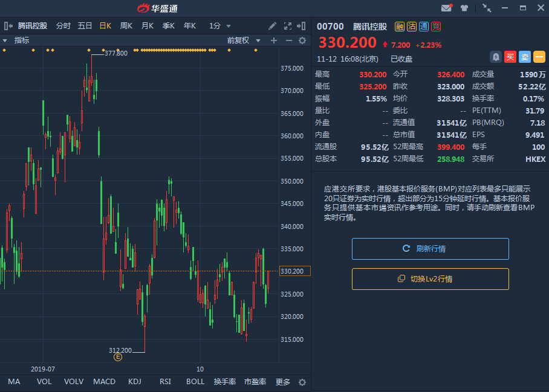
Task: Select the 周K weekly candlestick tab
Action: (126, 26)
